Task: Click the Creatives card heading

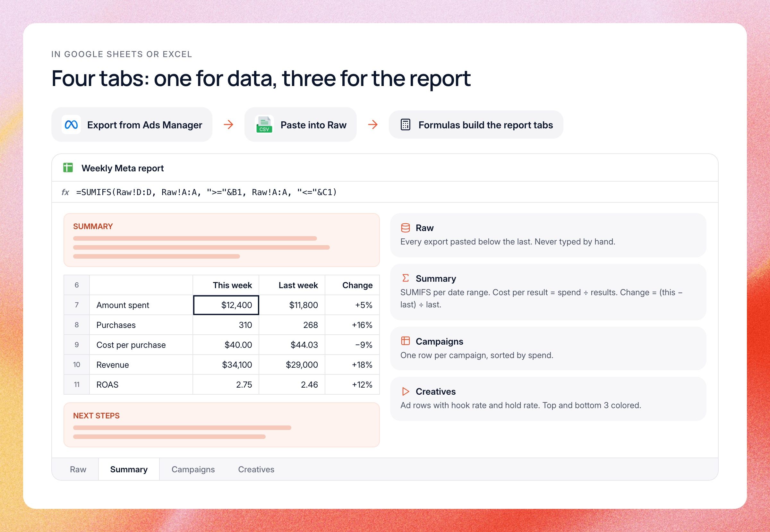Action: [x=435, y=391]
